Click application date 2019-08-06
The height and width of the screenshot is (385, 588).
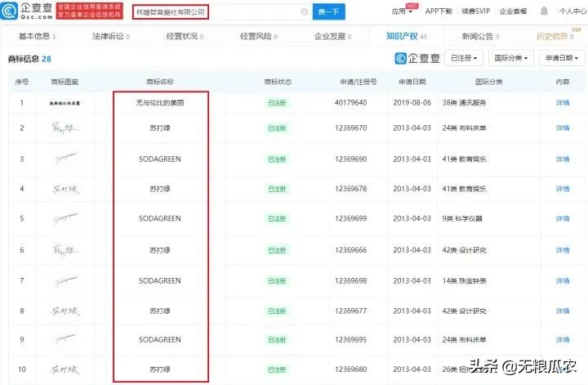click(412, 102)
